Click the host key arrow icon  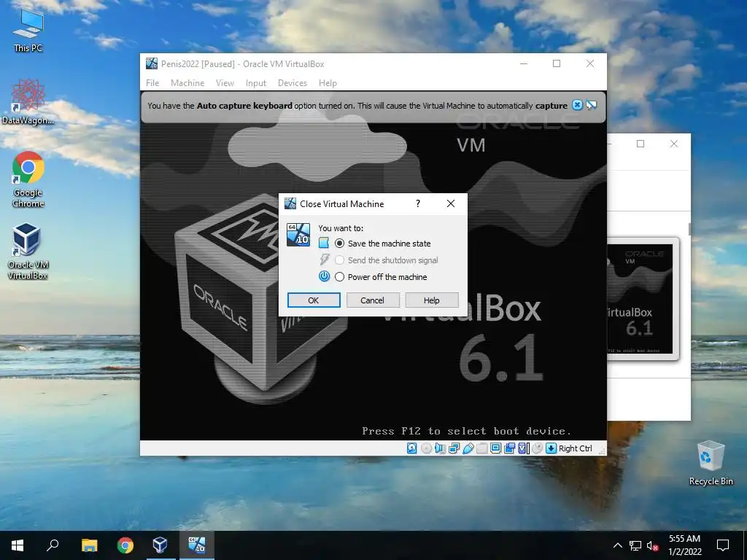[x=551, y=448]
